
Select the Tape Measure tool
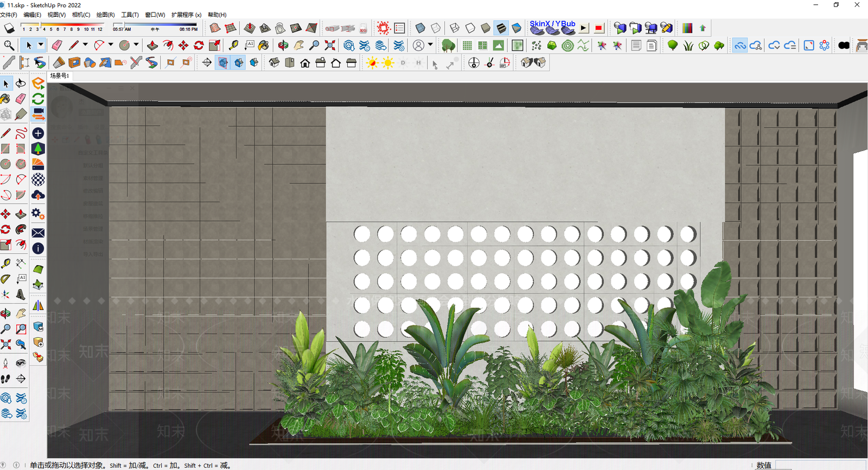(234, 46)
